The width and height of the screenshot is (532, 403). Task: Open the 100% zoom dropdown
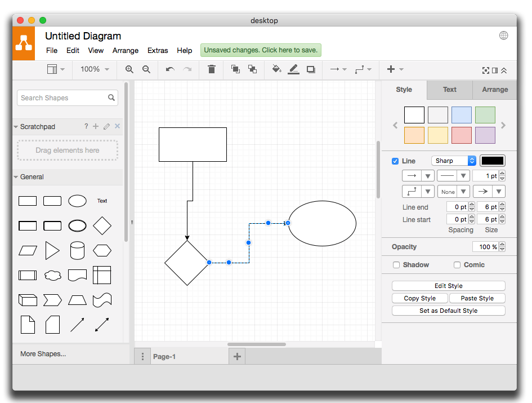pos(95,69)
